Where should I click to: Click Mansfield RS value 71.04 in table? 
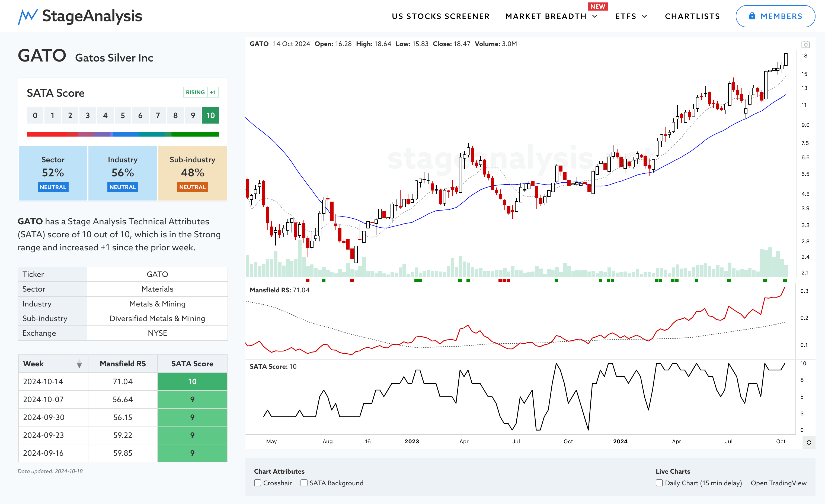coord(123,382)
